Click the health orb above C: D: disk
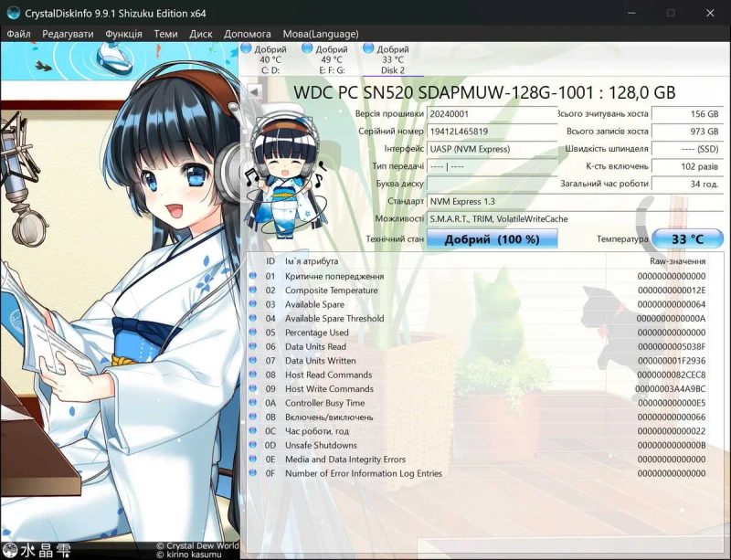The height and width of the screenshot is (560, 731). (246, 48)
